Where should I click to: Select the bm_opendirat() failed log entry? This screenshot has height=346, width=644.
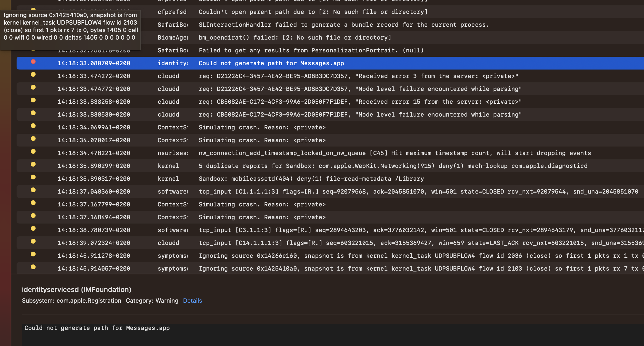295,37
